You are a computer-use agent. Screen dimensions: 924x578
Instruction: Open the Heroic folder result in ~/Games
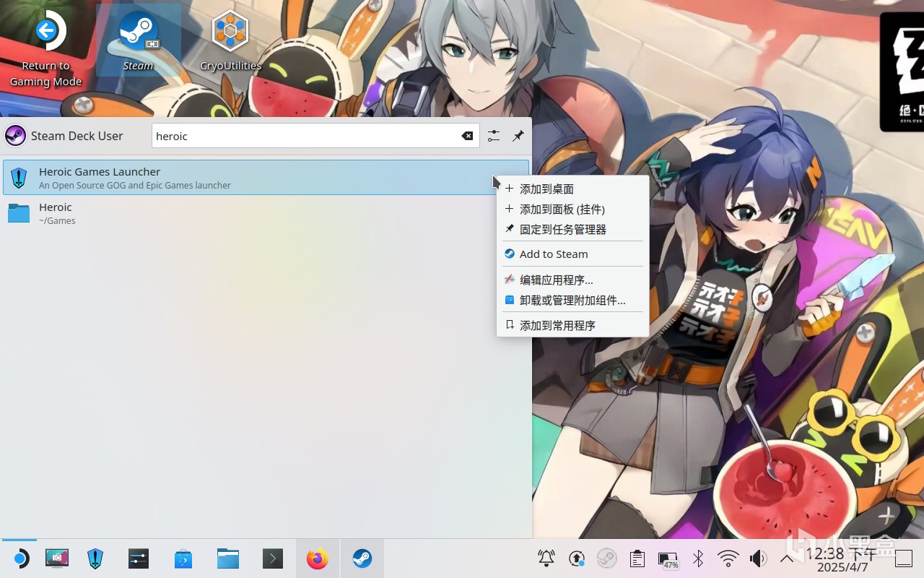point(266,213)
